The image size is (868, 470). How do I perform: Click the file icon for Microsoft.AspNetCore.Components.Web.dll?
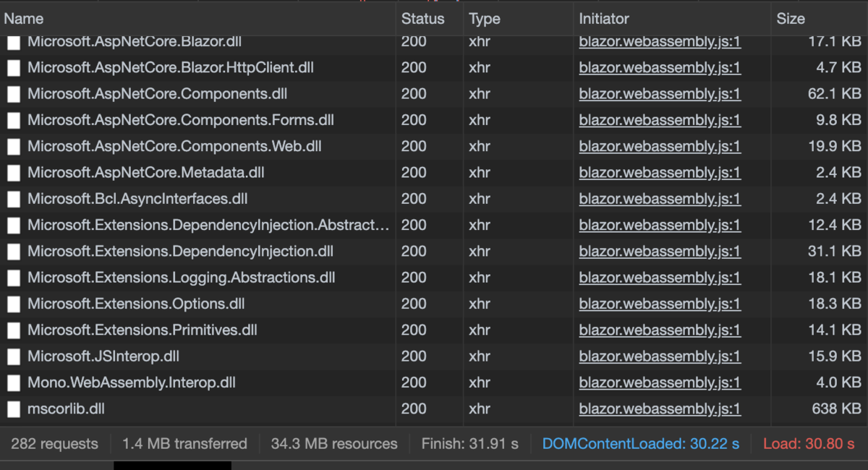(x=14, y=147)
